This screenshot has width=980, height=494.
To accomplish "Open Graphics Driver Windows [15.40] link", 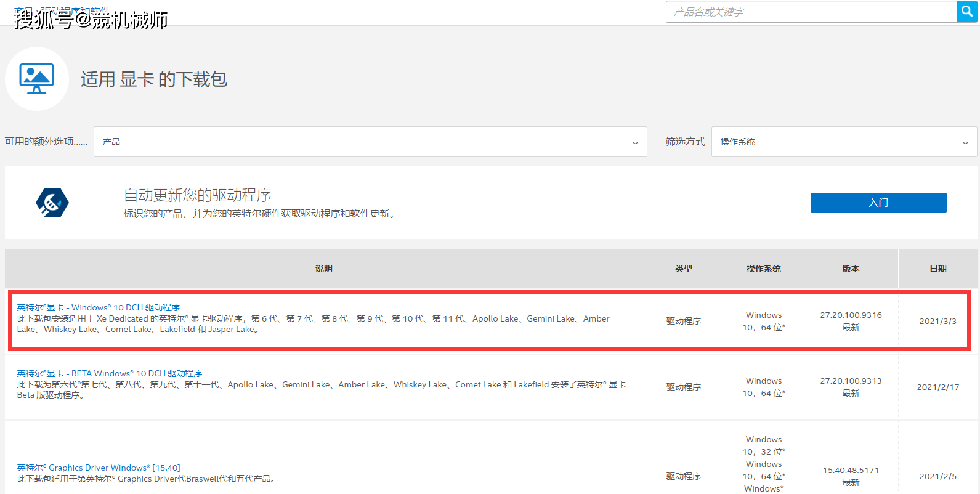I will 99,468.
